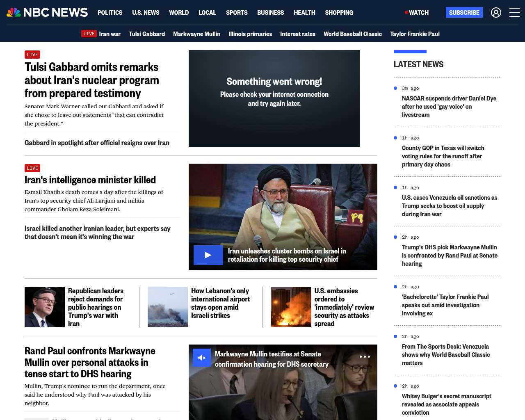The height and width of the screenshot is (420, 525).
Task: Unmute the Markwayne Mullin hearing video
Action: tap(202, 358)
